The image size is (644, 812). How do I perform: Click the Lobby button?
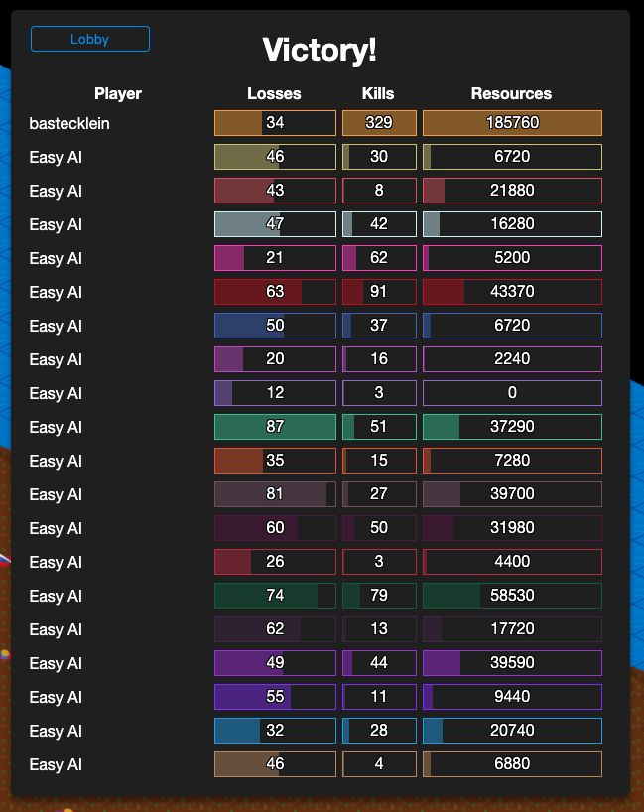click(x=90, y=39)
